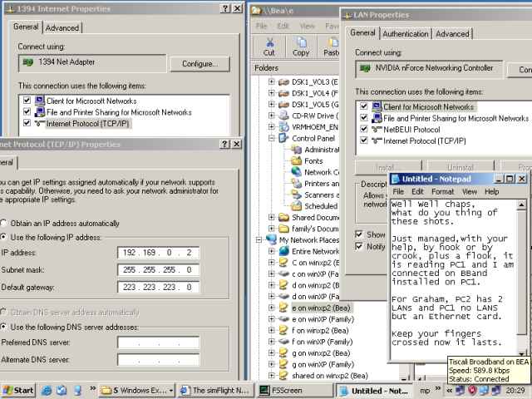
Task: Click the Preferred DNS server field
Action: [x=158, y=342]
